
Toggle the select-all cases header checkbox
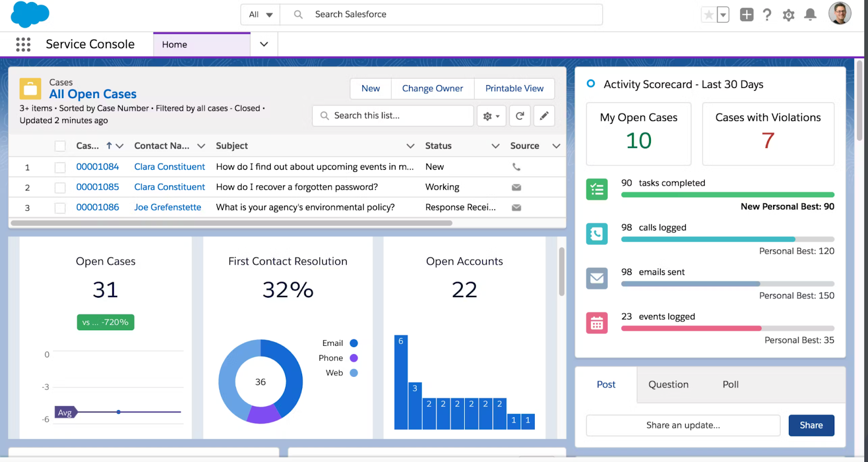[60, 146]
